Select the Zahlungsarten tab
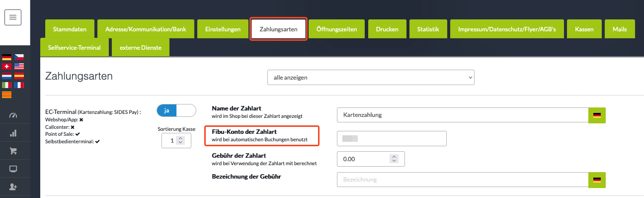644x198 pixels. coord(279,29)
